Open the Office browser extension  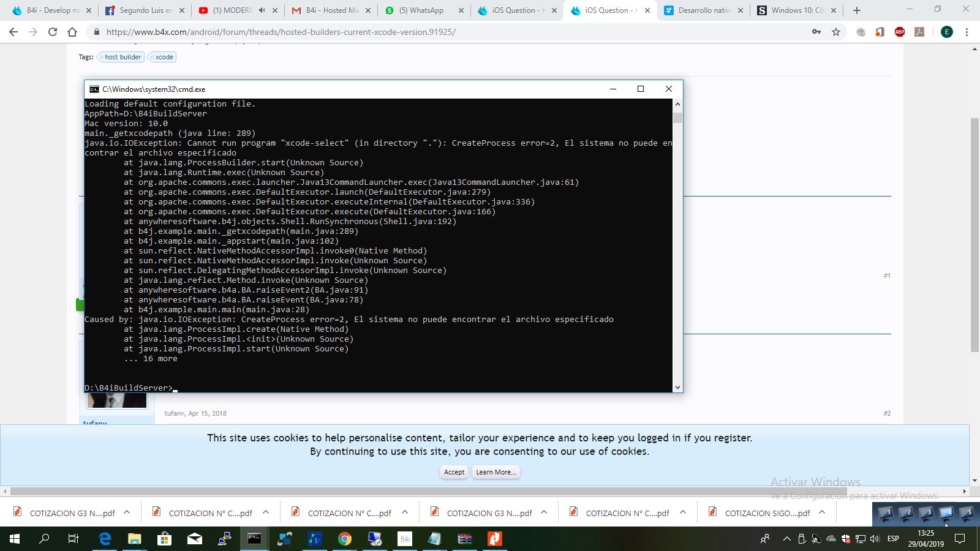coord(880,32)
